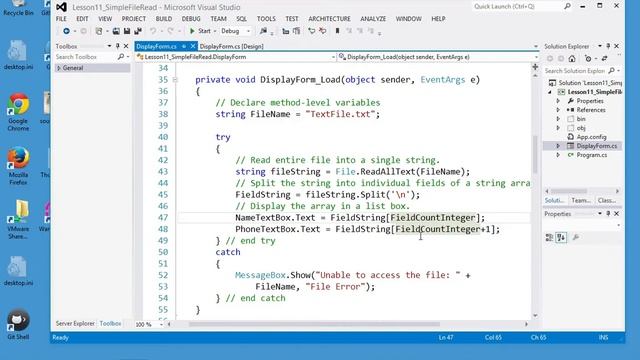Collapse the DisplayForm_Load method outline

pos(175,80)
